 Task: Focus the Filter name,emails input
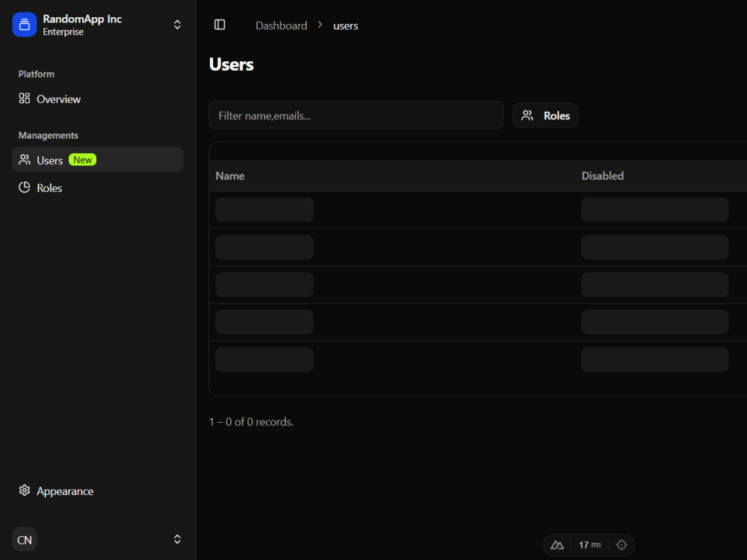(356, 115)
